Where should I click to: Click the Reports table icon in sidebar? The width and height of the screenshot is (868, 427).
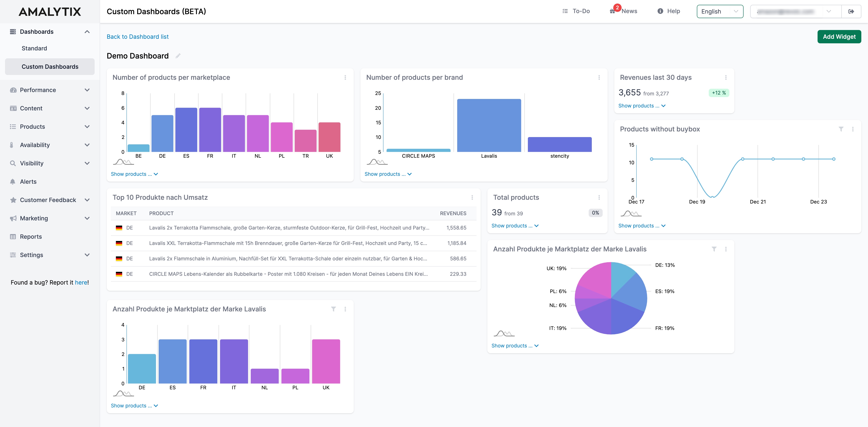13,236
